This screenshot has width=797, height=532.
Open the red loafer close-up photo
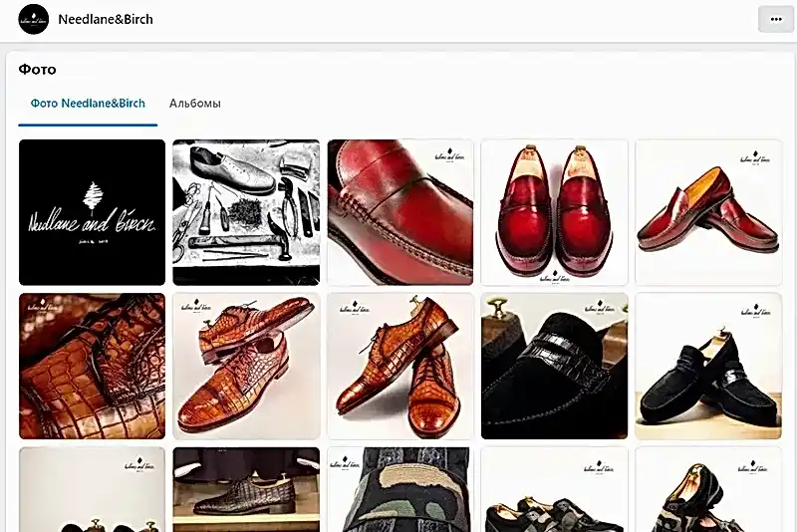pos(400,212)
